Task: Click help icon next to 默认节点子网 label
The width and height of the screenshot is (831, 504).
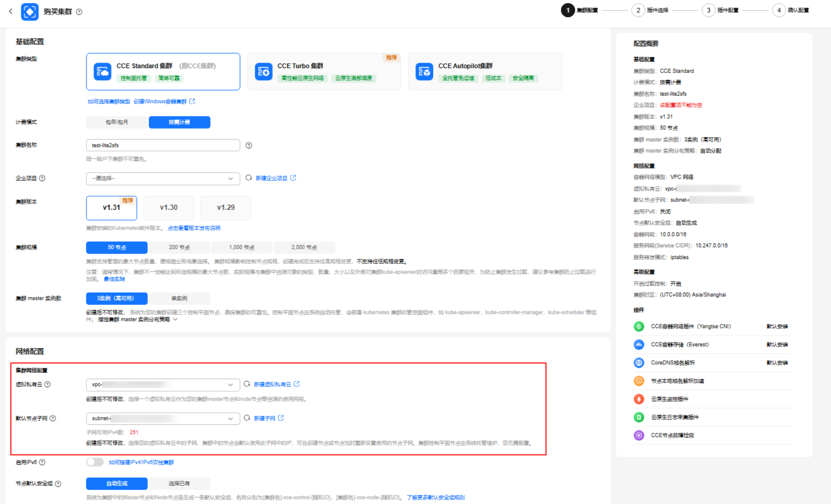Action: [x=53, y=418]
